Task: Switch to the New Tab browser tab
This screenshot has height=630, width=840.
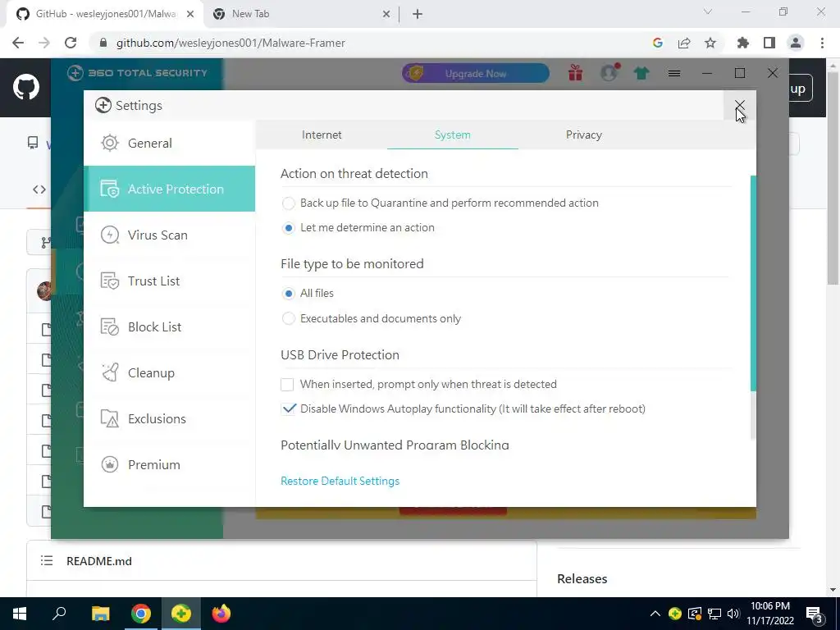Action: click(x=301, y=14)
